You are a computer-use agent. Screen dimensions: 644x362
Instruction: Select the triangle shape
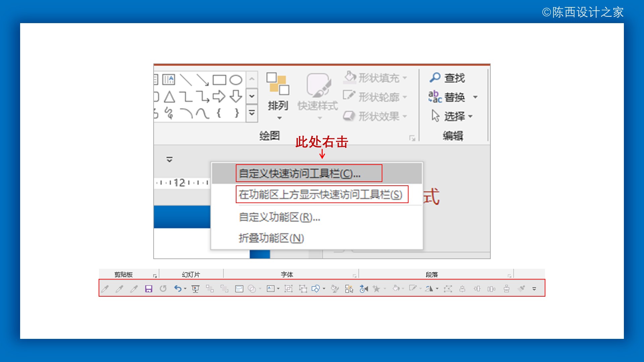click(x=169, y=97)
